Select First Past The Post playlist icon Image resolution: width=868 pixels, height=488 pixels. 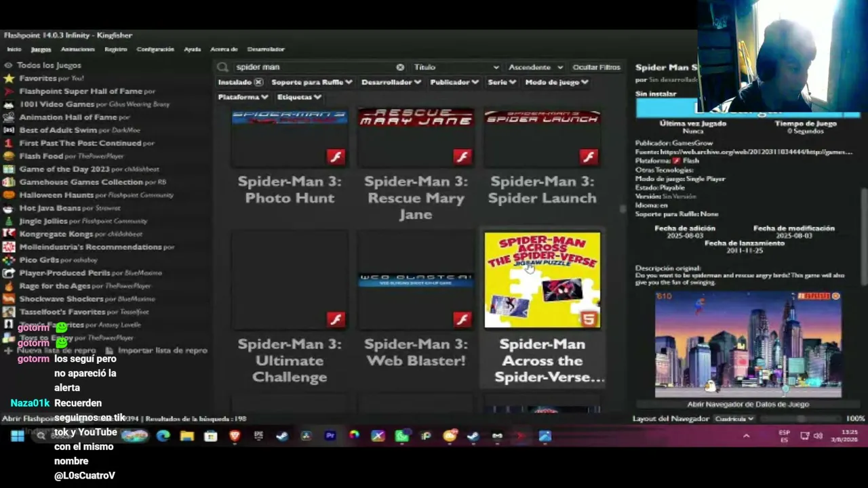coord(9,143)
